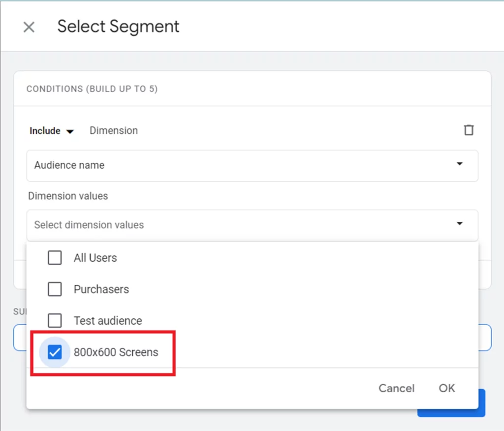Click the 800x600 Screens option text
This screenshot has width=504, height=431.
pos(116,352)
